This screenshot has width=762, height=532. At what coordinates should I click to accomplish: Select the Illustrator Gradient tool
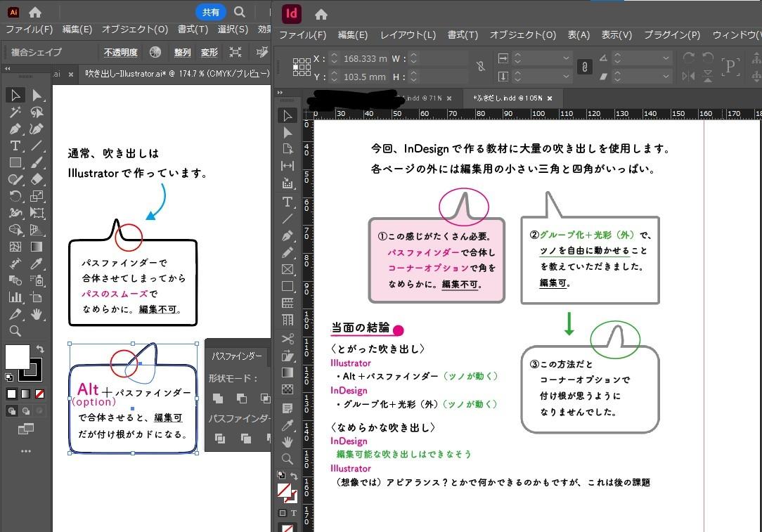tap(37, 247)
